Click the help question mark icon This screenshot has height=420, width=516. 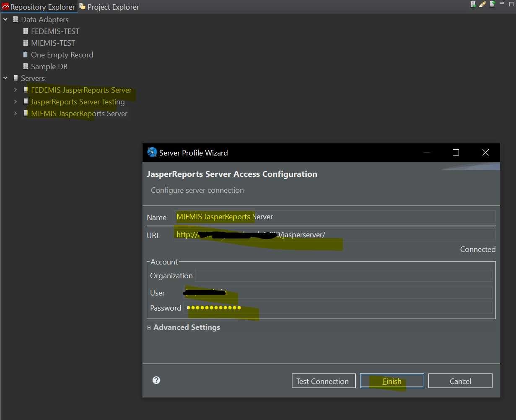click(156, 380)
